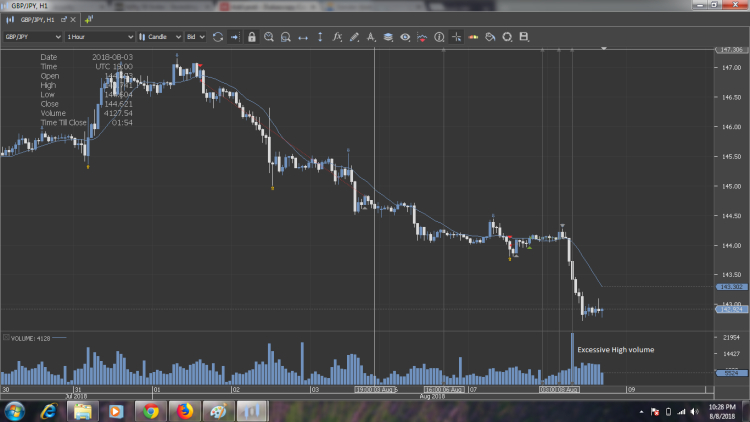Click the 147.00 price axis label
750x422 pixels.
731,67
